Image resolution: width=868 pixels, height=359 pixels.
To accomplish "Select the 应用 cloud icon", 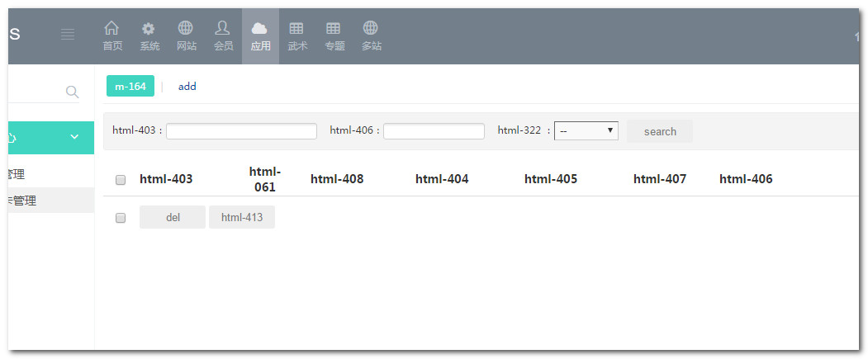I will pos(260,30).
